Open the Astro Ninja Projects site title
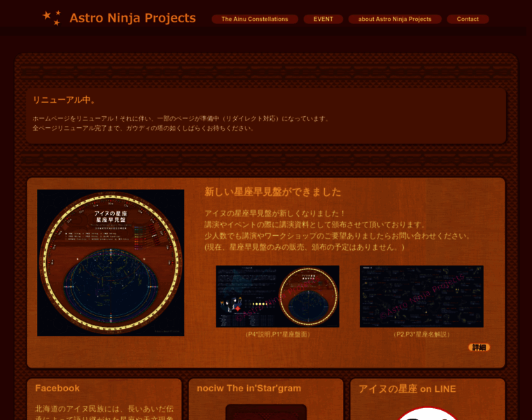This screenshot has height=420, width=532. (133, 18)
